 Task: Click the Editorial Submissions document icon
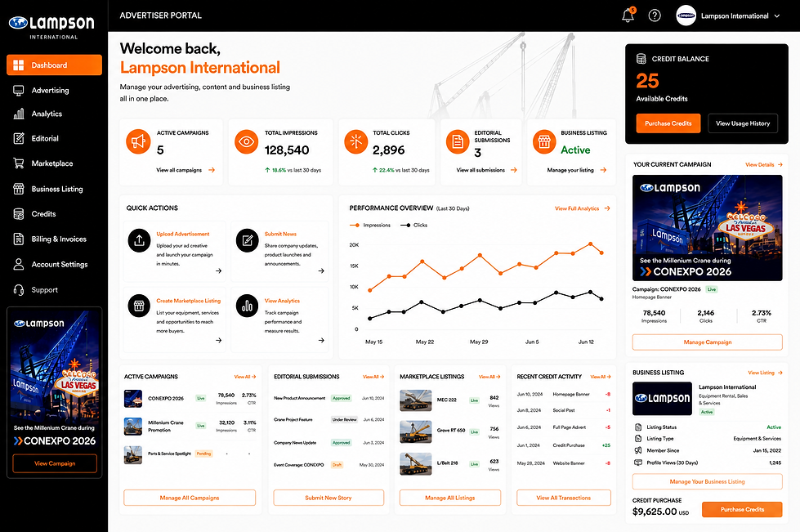[458, 141]
